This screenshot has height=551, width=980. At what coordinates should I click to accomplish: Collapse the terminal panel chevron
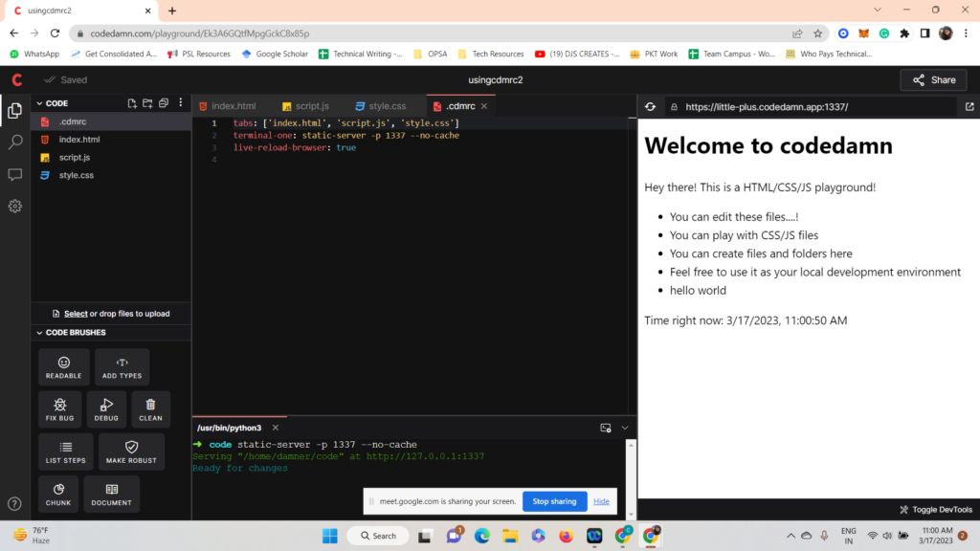[624, 428]
